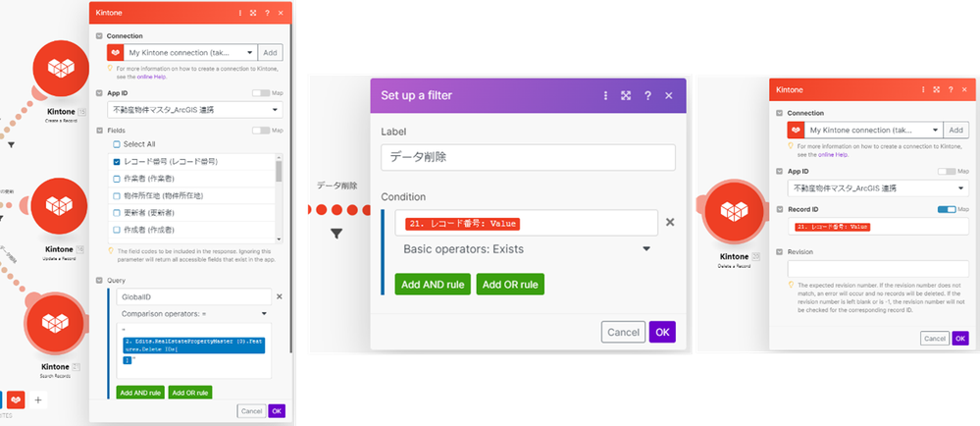Expand Search Records Kintone panel to fullscreen
Image resolution: width=980 pixels, height=426 pixels.
(253, 13)
